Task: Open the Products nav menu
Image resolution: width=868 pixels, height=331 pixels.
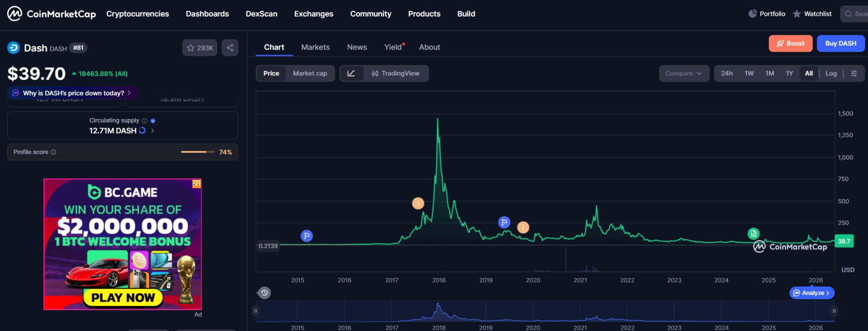Action: click(424, 14)
